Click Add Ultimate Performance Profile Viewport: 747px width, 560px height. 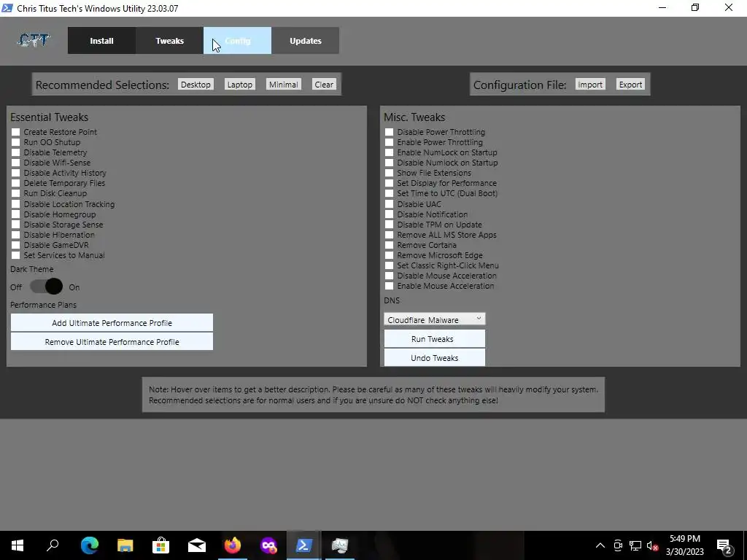(x=112, y=322)
